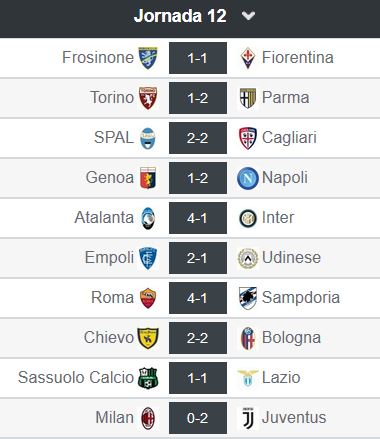Open the Genoa team name link

coord(110,177)
